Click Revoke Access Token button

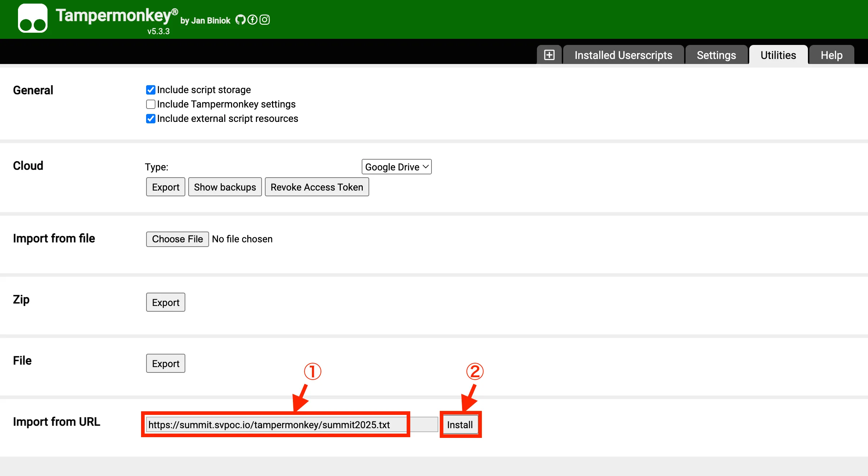[317, 187]
